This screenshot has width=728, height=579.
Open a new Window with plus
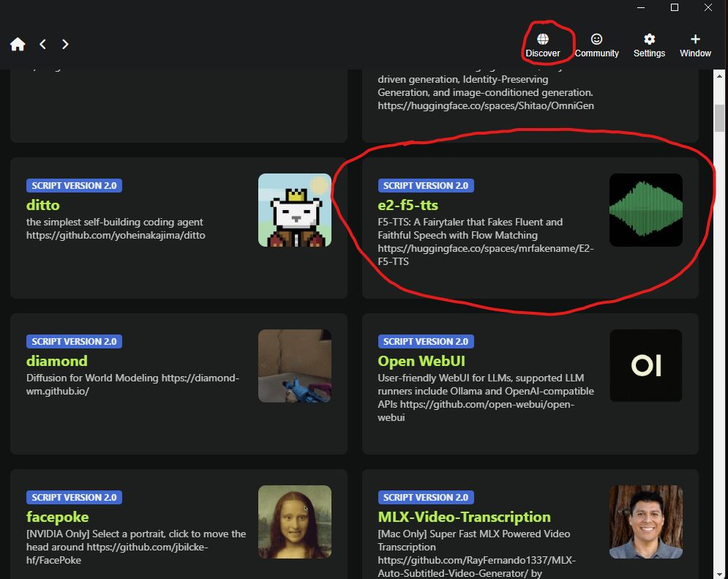pos(695,45)
